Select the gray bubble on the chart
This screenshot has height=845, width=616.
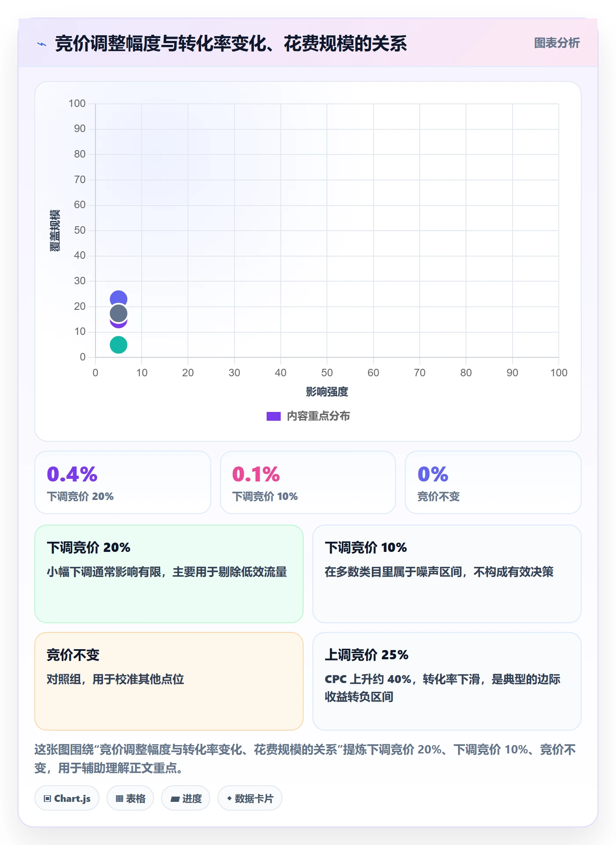(x=118, y=314)
